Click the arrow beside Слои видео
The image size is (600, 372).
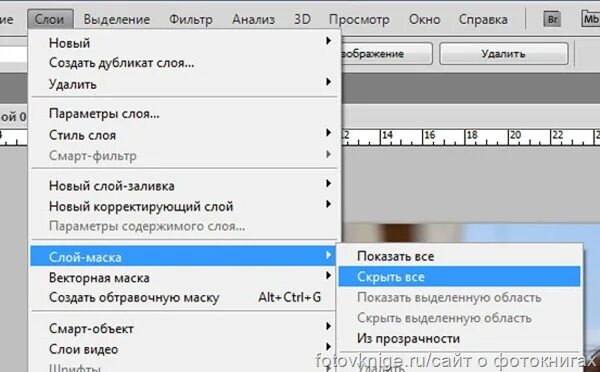tap(328, 347)
